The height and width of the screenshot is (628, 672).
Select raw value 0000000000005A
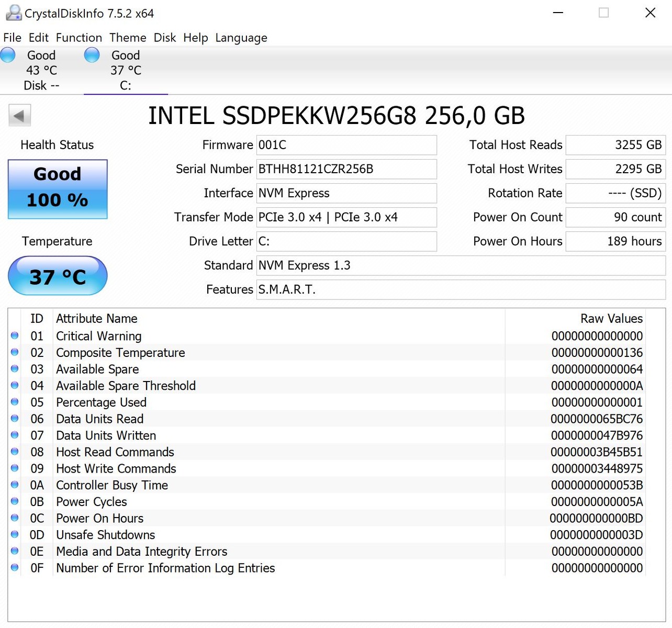click(x=597, y=502)
